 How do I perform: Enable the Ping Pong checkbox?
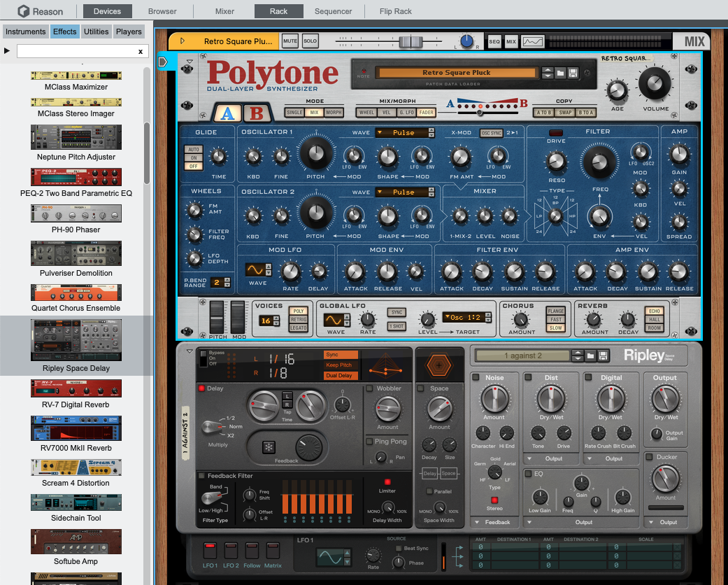coord(369,441)
